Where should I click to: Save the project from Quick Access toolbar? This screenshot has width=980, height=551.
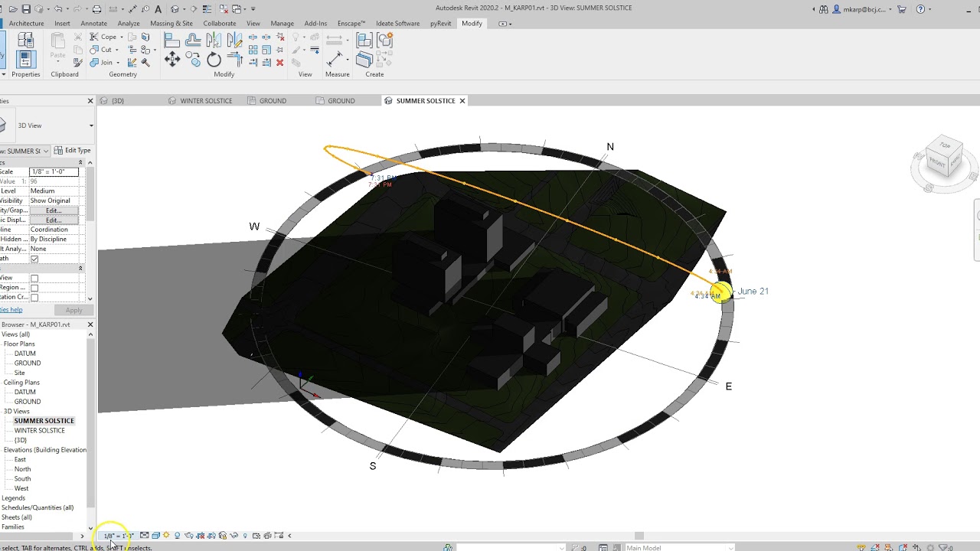pyautogui.click(x=26, y=9)
